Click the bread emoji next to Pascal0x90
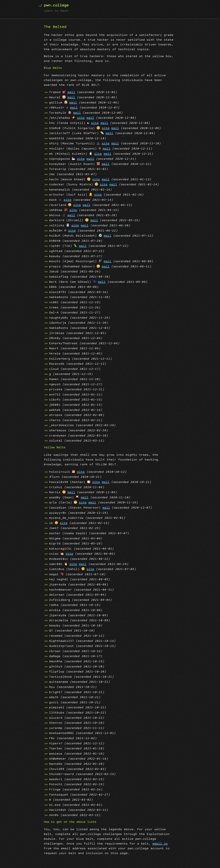Image resolution: width=220 pixels, height=868 pixels. (x=89, y=482)
